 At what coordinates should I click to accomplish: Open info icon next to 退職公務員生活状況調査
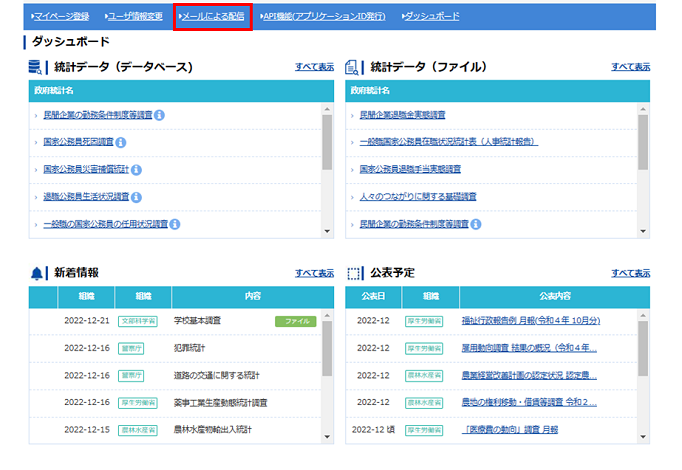(136, 197)
